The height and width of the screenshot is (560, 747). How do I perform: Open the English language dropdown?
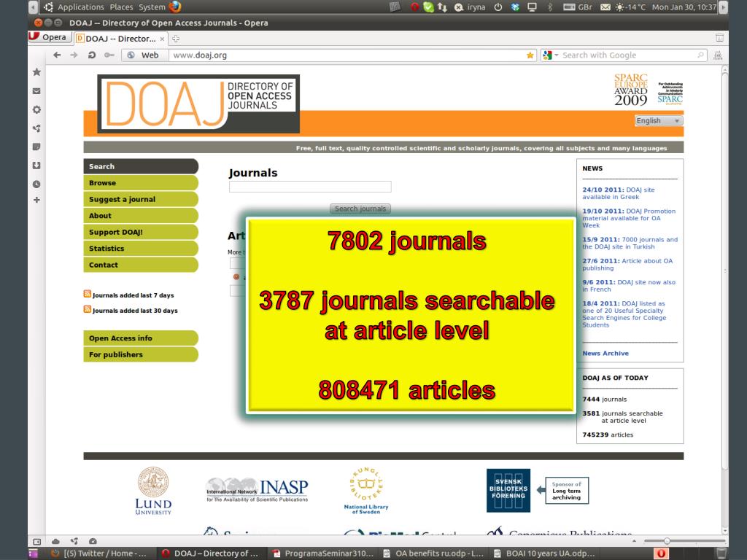[x=659, y=120]
